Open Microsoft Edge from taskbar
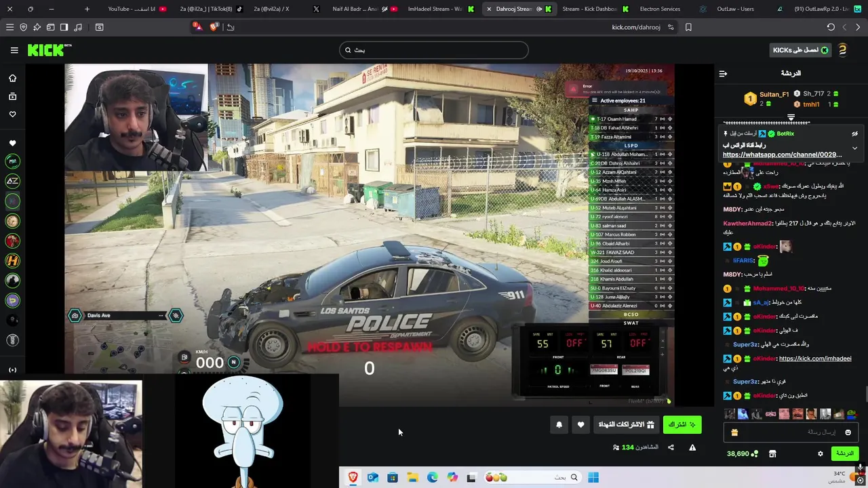This screenshot has width=868, height=488. click(432, 478)
